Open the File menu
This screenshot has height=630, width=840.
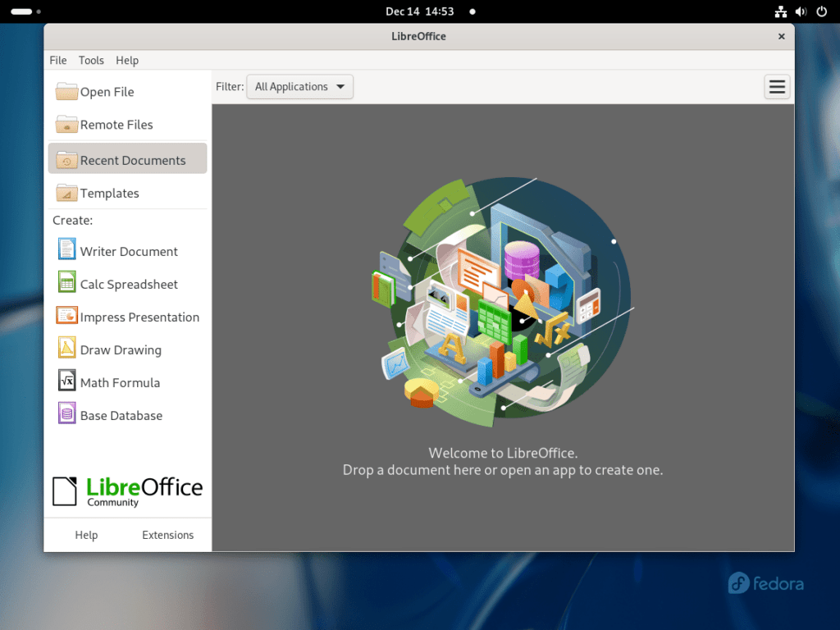click(x=57, y=60)
